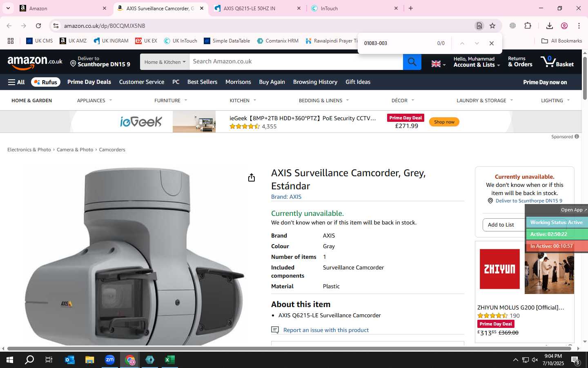This screenshot has width=588, height=368.
Task: Open Returns & Orders link
Action: tap(520, 62)
